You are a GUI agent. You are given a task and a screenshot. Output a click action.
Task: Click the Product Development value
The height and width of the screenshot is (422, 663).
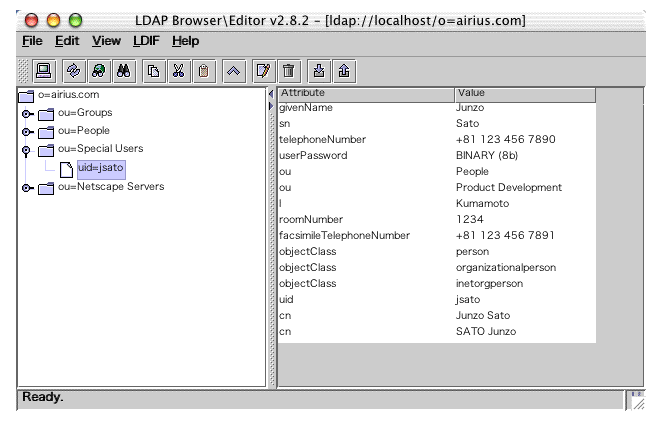(509, 188)
